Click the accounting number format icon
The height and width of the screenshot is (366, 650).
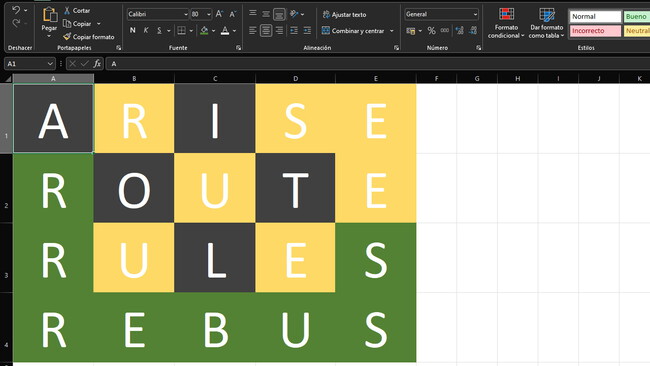click(411, 31)
